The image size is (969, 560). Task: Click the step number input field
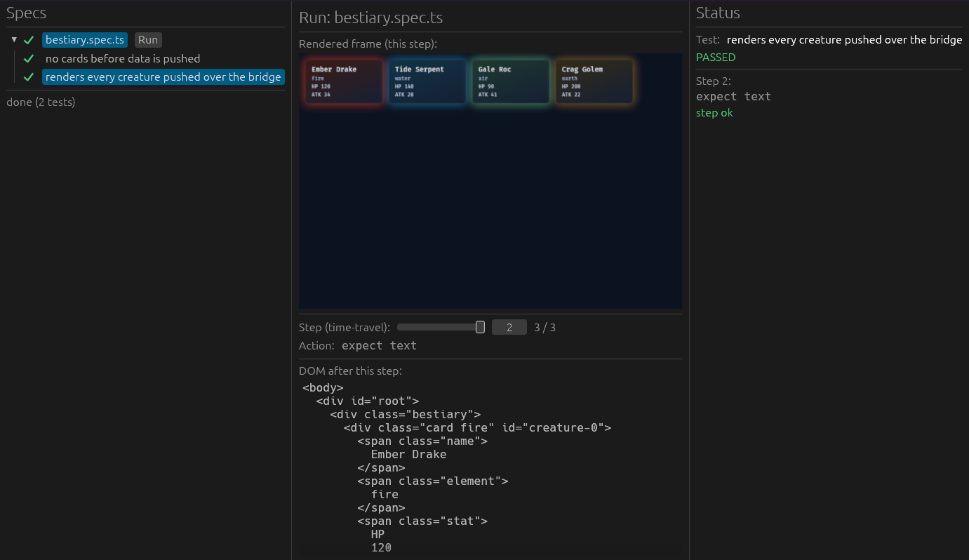(509, 327)
